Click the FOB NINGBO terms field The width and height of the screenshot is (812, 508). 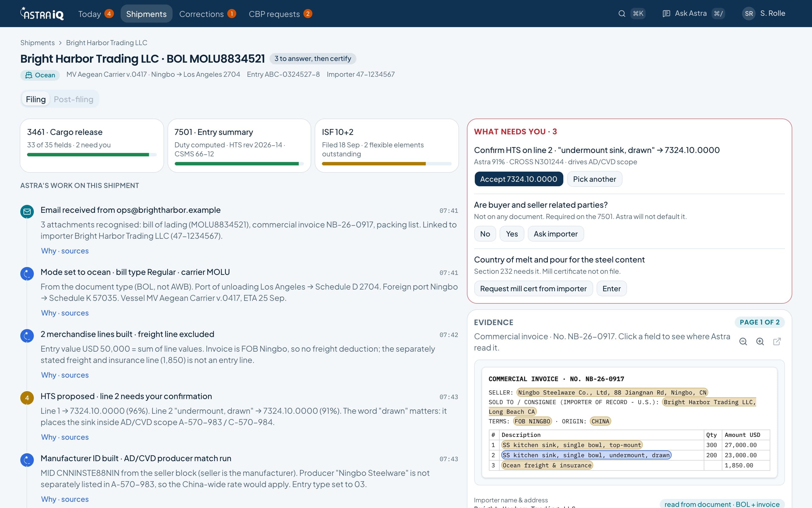[x=532, y=421]
